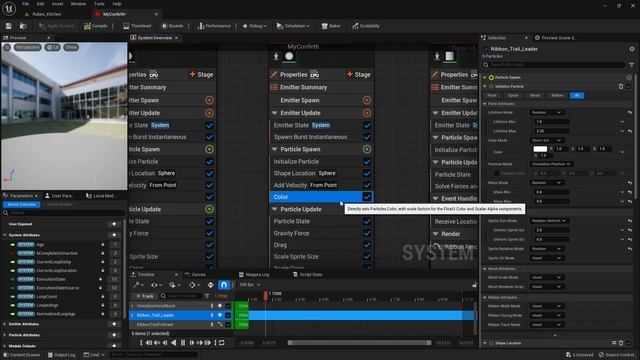Open the Edit menu

click(x=40, y=4)
